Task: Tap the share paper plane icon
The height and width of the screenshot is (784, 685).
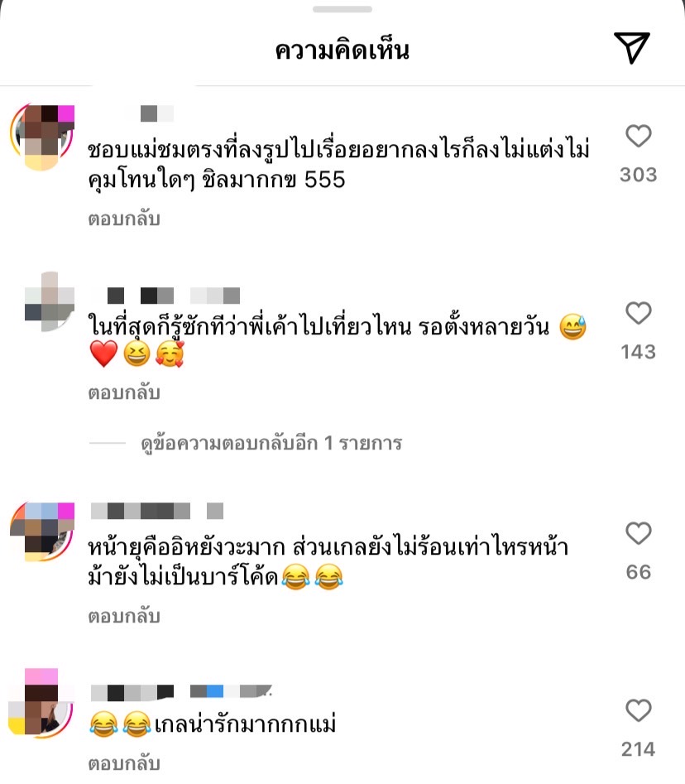Action: [631, 48]
